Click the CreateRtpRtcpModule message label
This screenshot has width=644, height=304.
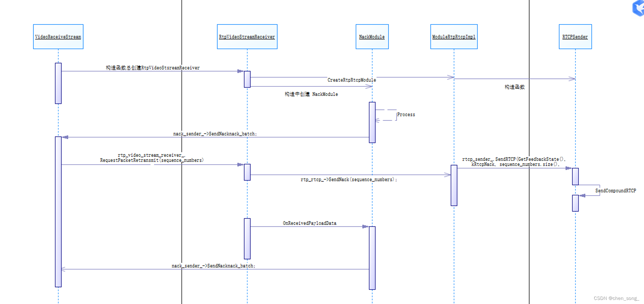(352, 80)
